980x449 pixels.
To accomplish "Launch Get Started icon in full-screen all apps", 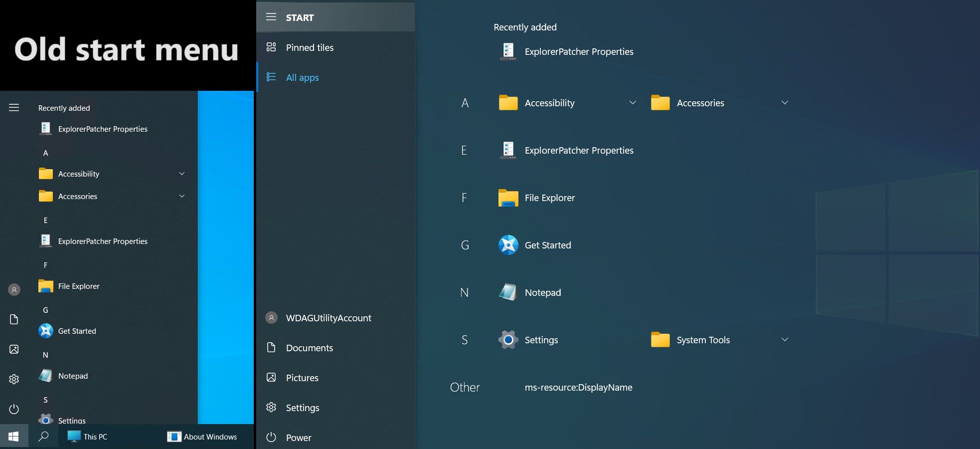I will [508, 245].
